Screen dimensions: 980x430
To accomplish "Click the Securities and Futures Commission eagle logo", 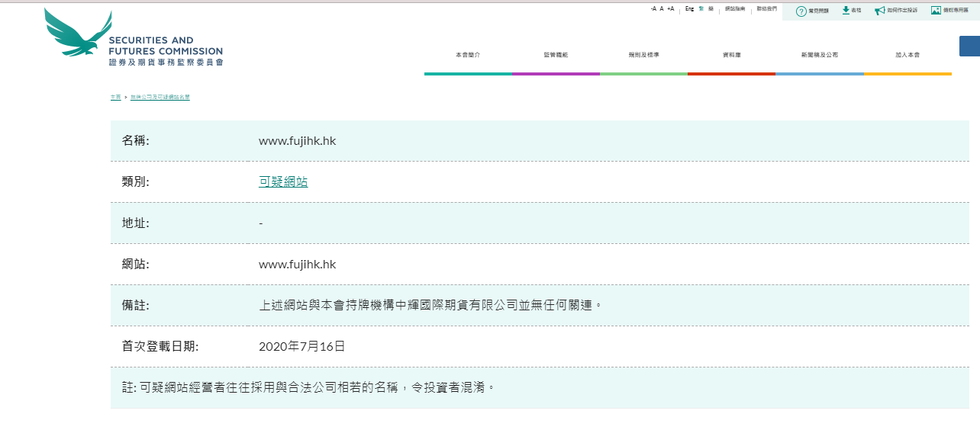I will coord(77,33).
